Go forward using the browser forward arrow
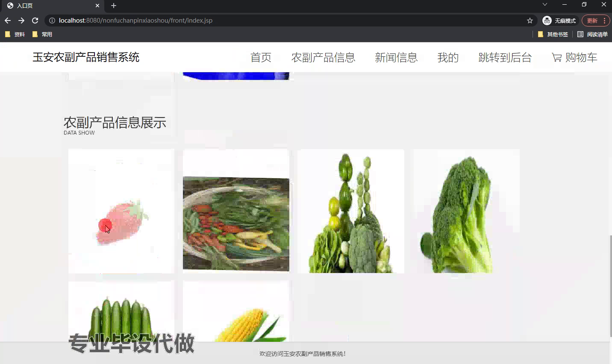Screen dimensions: 612x364 [21, 21]
